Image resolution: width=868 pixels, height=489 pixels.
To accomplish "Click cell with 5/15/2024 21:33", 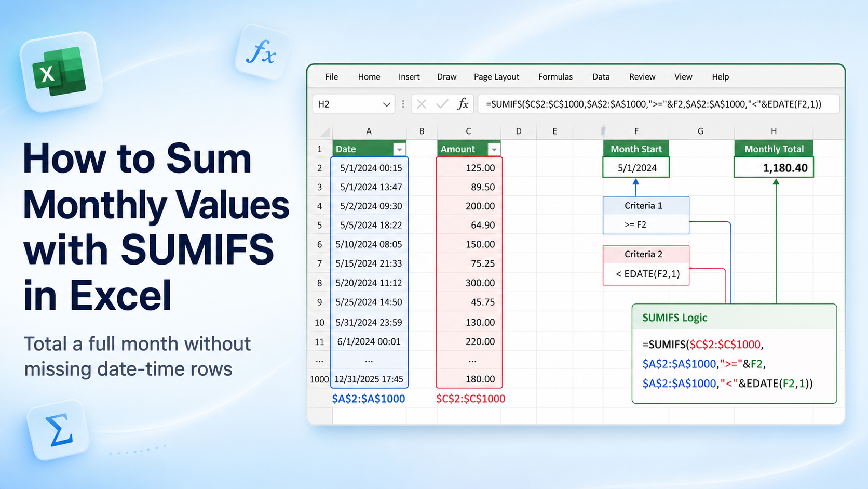I will tap(370, 263).
